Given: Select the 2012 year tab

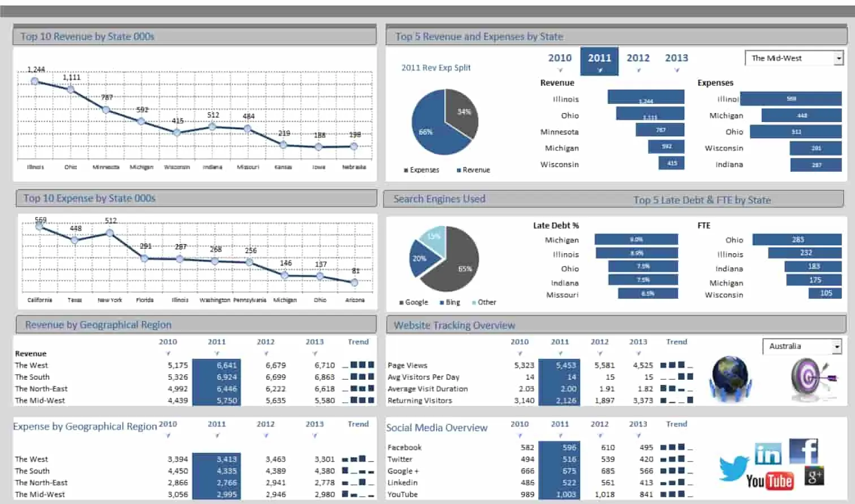Looking at the screenshot, I should point(638,58).
